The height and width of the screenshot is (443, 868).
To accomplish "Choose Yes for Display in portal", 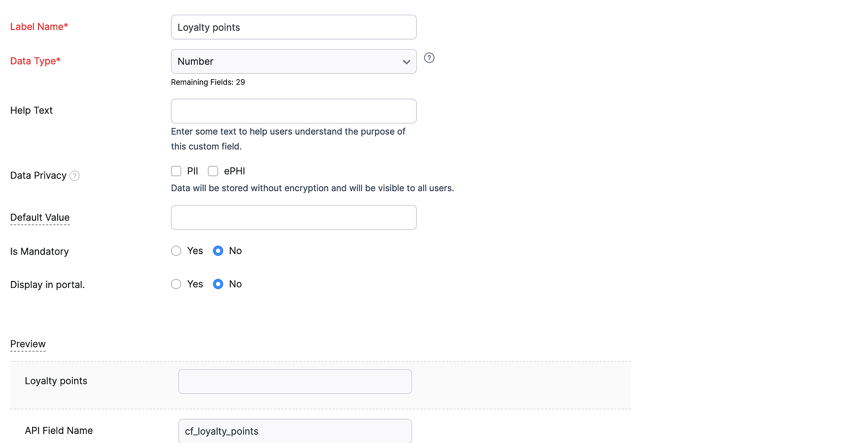I will (176, 284).
